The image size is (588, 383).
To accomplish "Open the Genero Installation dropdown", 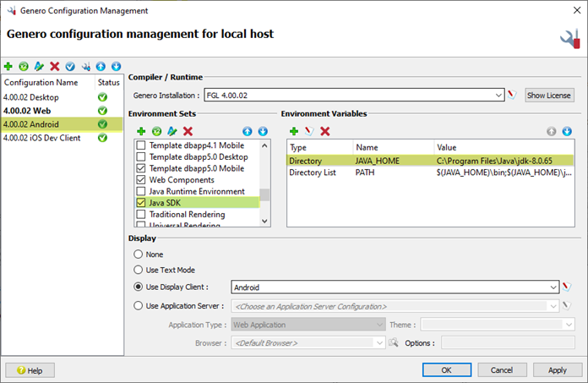I will [x=498, y=96].
